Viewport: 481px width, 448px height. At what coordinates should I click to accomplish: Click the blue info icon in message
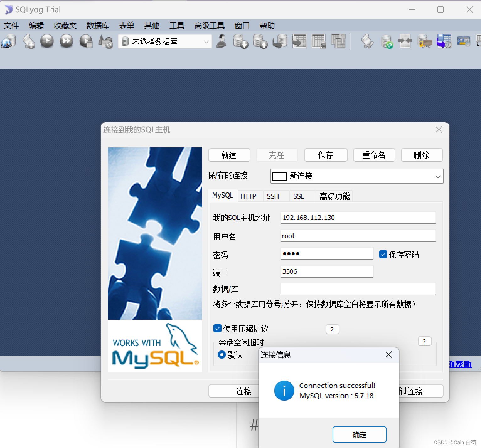pyautogui.click(x=284, y=391)
